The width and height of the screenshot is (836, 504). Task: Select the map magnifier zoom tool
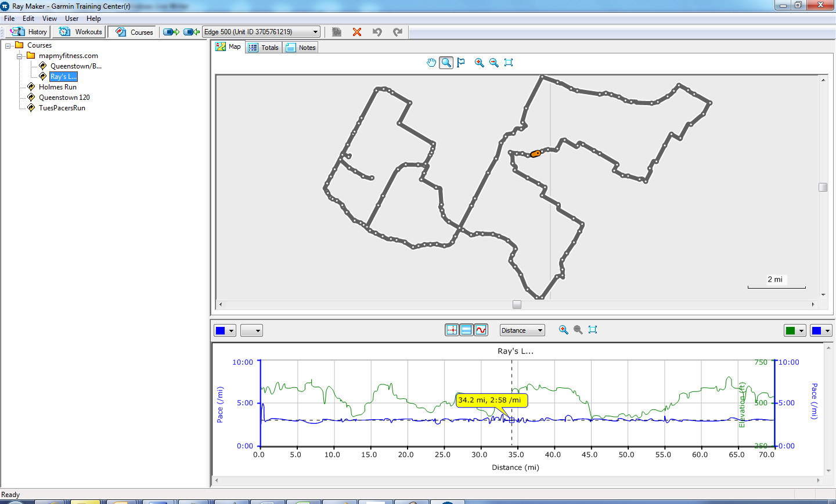pos(446,63)
